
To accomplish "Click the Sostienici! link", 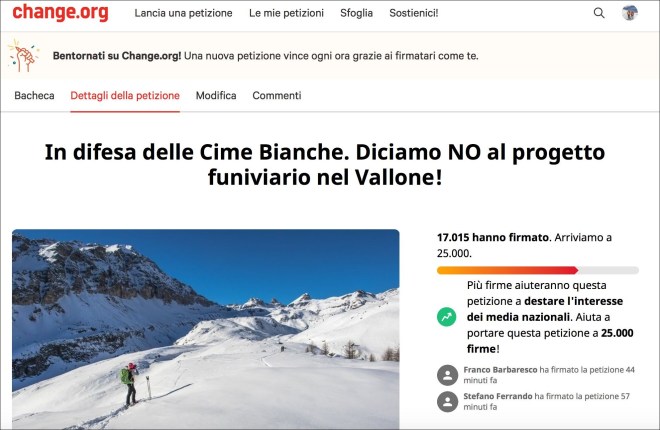I will pyautogui.click(x=414, y=13).
